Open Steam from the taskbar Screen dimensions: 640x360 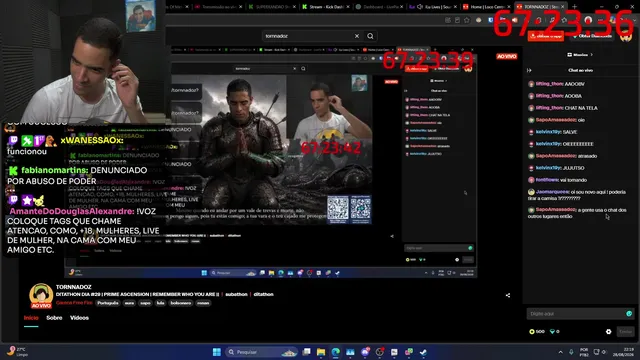423,352
